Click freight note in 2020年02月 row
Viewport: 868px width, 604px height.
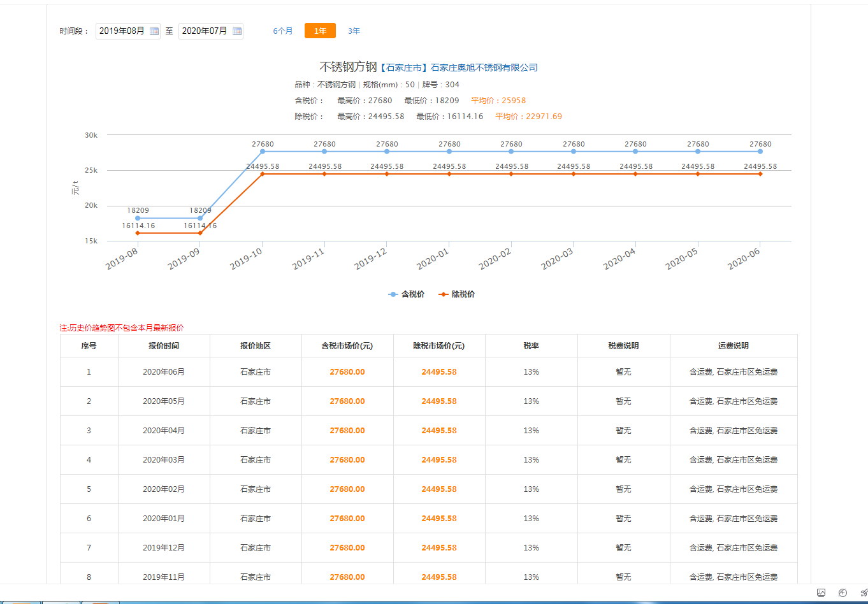pos(734,489)
